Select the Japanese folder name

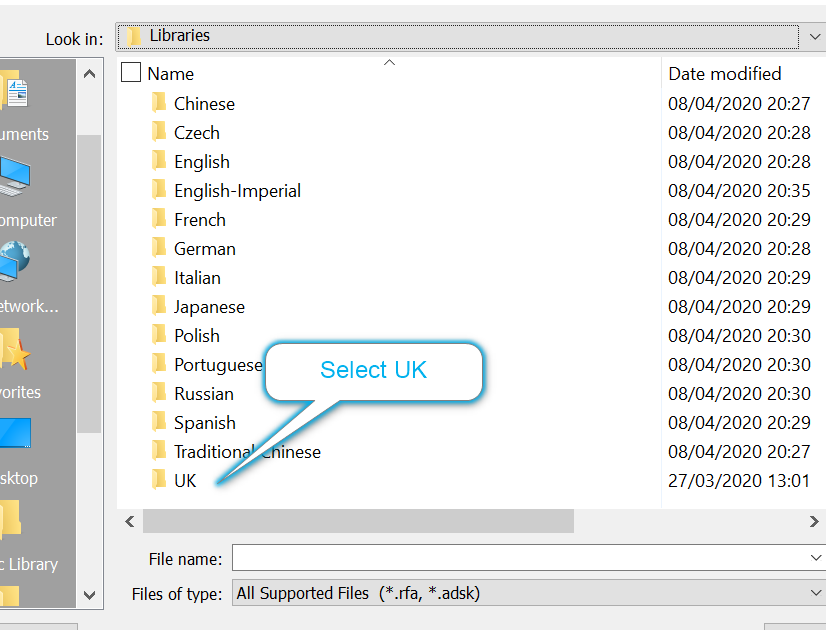point(209,307)
